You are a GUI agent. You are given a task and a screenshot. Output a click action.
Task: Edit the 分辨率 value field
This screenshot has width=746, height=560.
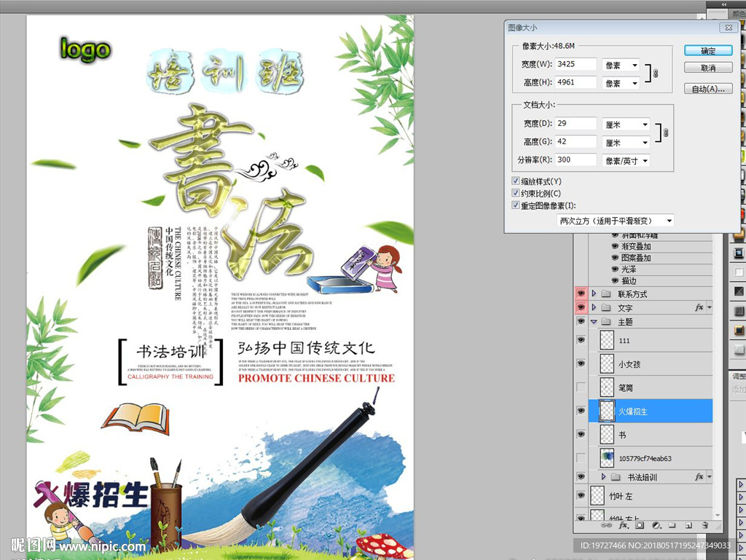(x=575, y=160)
